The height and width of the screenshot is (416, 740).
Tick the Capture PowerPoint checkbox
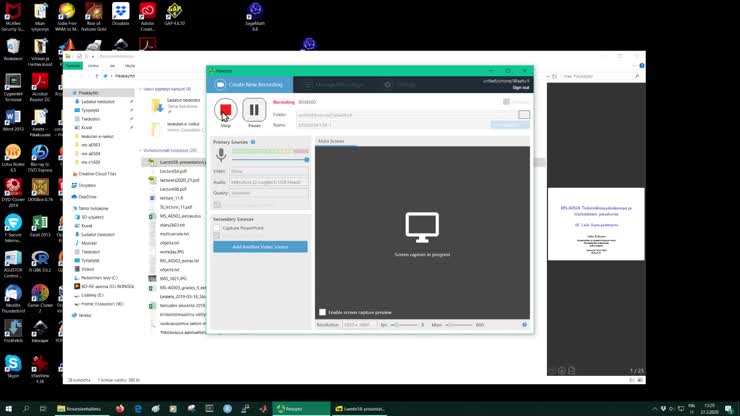(217, 228)
